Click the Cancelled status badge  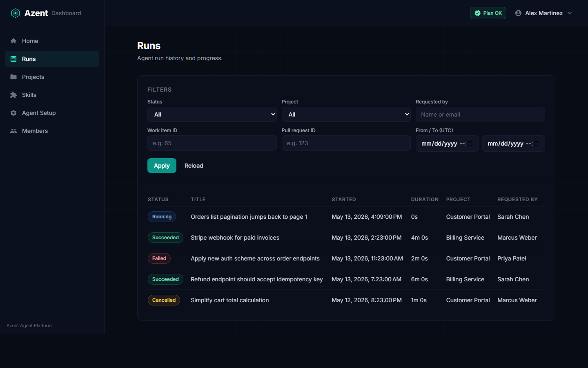[x=164, y=300]
